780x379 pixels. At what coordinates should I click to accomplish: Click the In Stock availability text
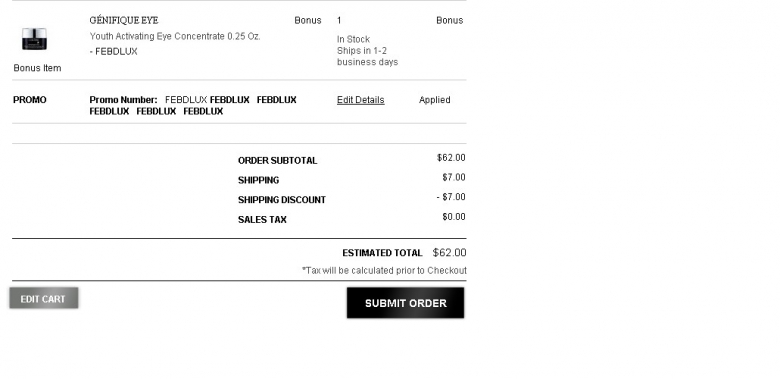point(354,39)
